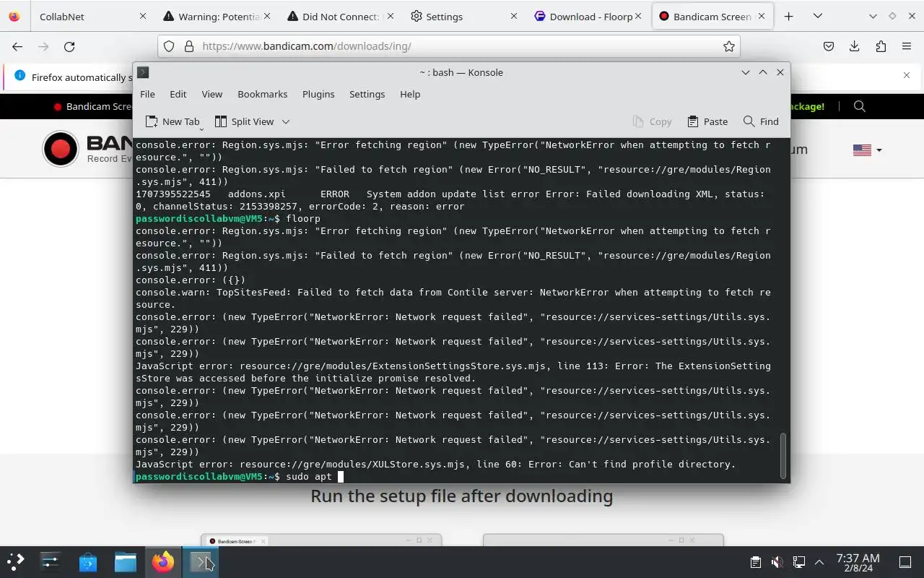Maximize the Konsole window
The height and width of the screenshot is (578, 924).
pos(762,72)
